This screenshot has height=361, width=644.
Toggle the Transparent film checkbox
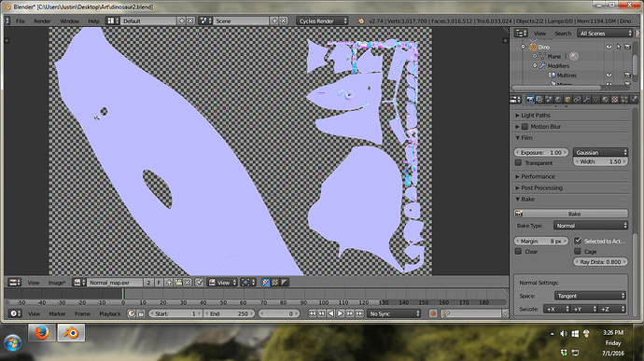click(518, 163)
